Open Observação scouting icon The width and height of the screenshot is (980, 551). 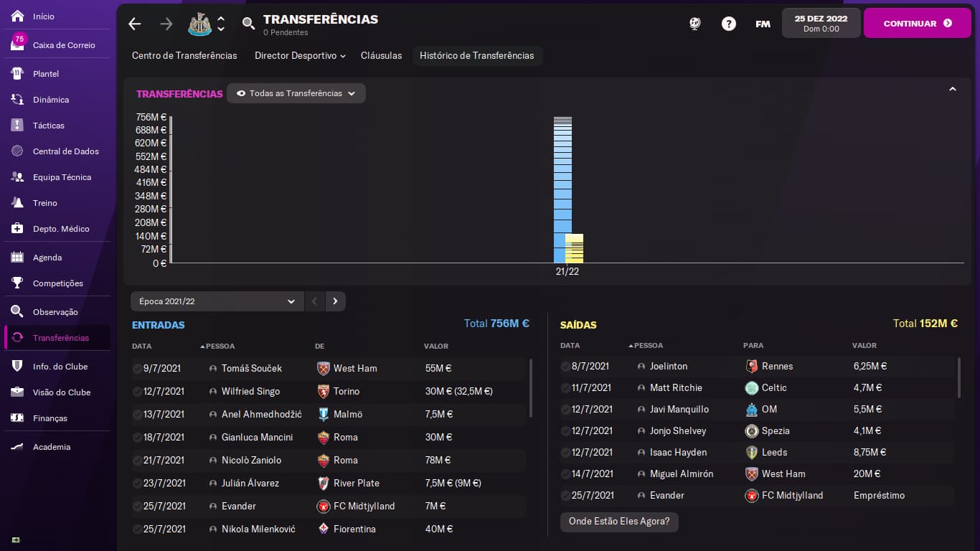[18, 311]
